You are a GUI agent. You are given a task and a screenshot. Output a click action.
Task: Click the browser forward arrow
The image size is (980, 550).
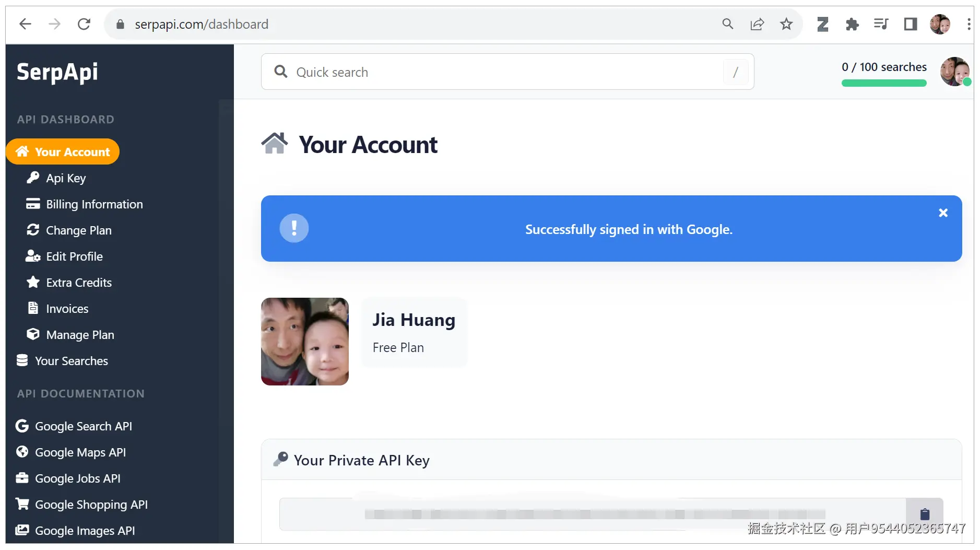54,24
